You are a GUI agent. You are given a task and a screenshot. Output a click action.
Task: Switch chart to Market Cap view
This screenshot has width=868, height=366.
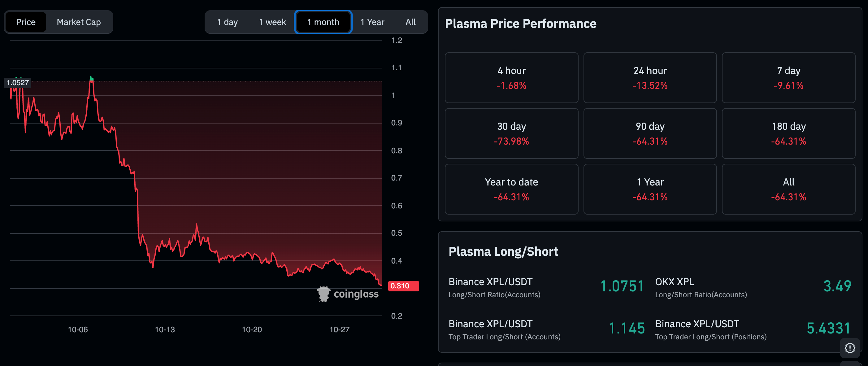click(79, 22)
